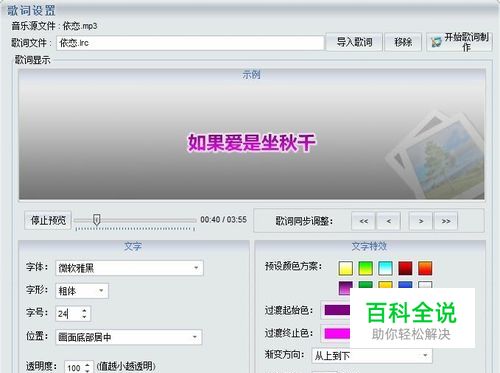This screenshot has width=500, height=373.
Task: Click the 透明度 value field
Action: 74,367
